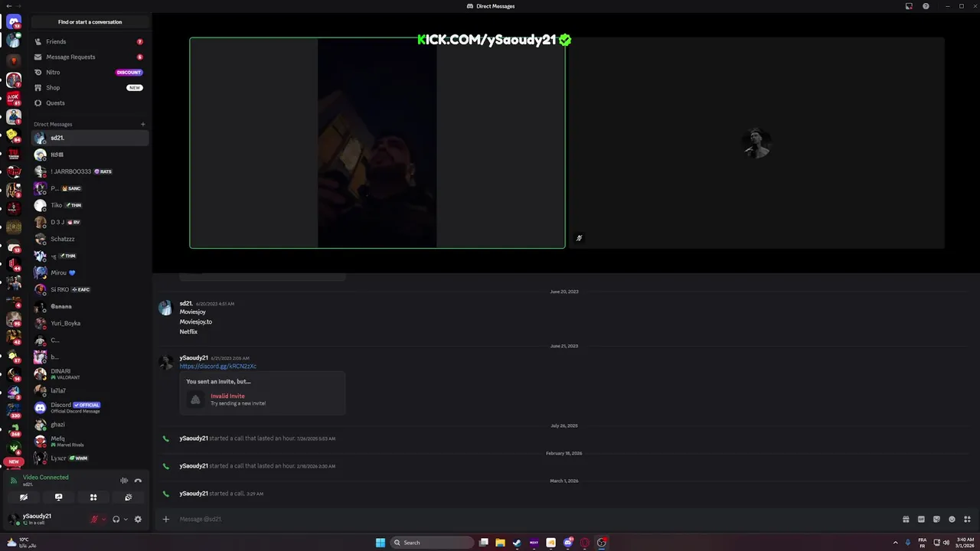Open the Steam taskbar icon
Image resolution: width=980 pixels, height=551 pixels.
click(517, 543)
